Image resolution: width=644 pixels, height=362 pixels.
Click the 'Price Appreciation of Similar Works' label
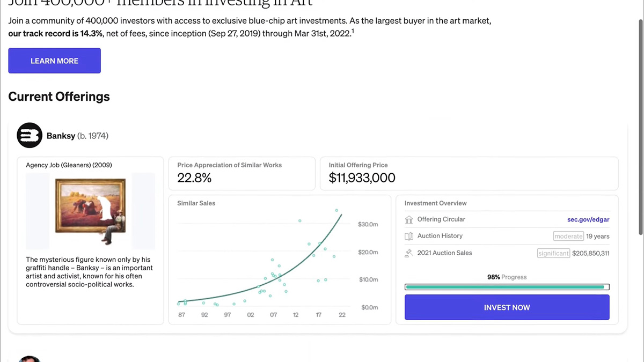coord(229,165)
